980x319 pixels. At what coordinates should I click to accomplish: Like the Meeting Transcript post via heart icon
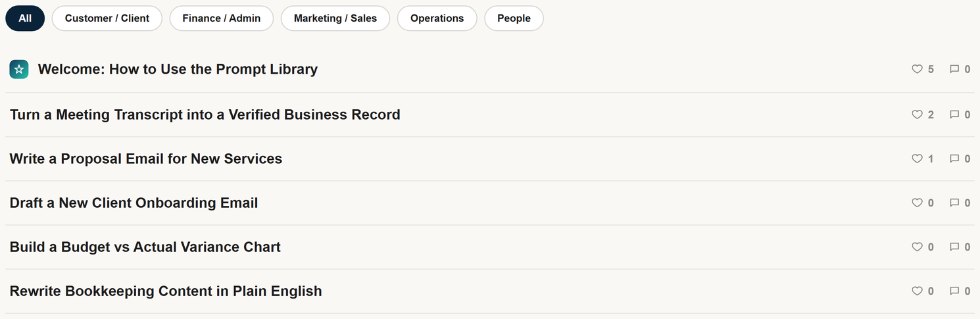click(917, 114)
